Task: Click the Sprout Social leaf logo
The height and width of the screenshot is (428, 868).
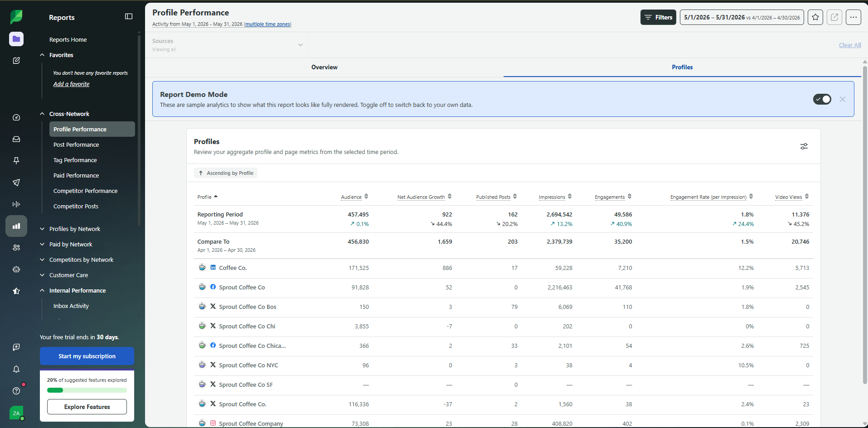Action: 16,17
